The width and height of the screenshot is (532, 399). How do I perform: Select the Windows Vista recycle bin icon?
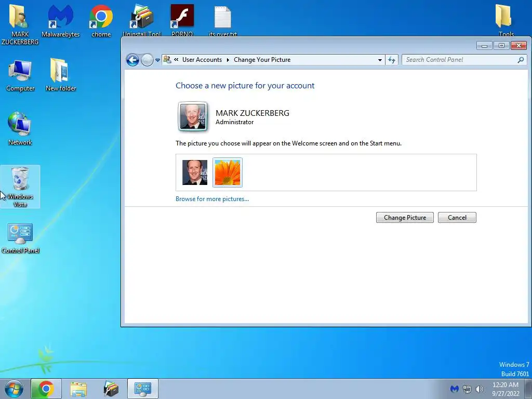(20, 187)
